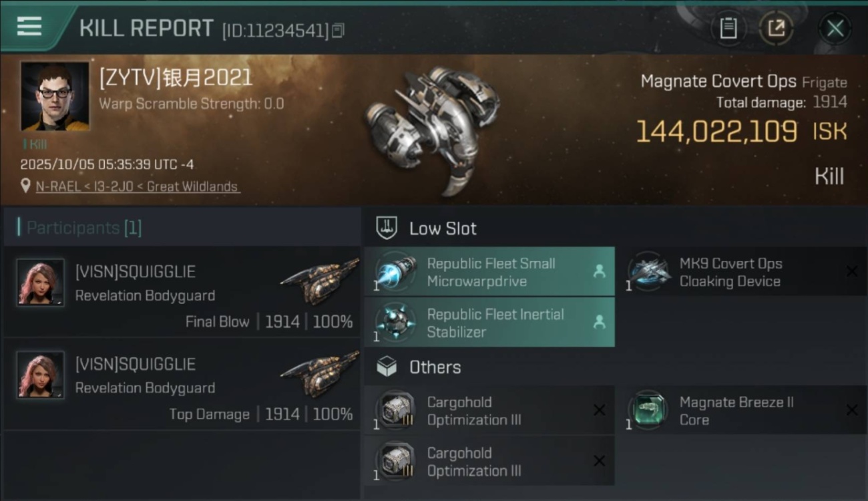The image size is (868, 501).
Task: Click second Cargohold Optimization III icon
Action: [x=397, y=461]
